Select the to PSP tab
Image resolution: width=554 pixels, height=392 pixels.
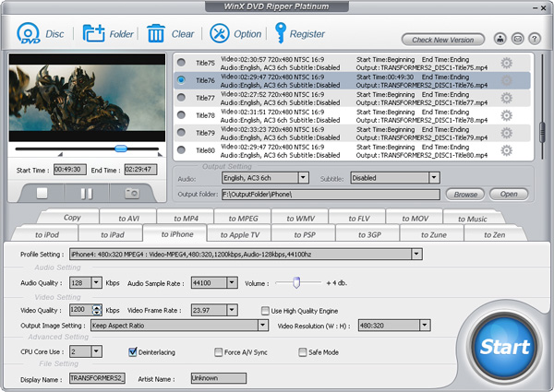304,234
